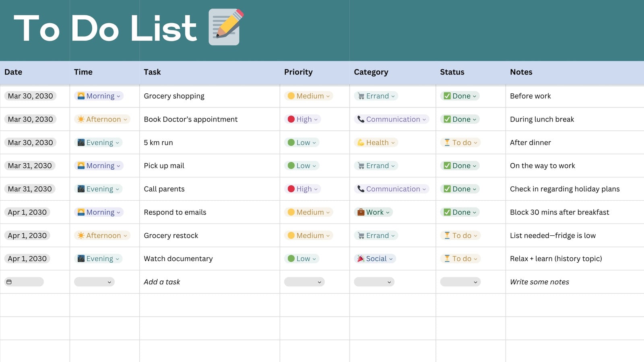The height and width of the screenshot is (362, 644).
Task: Open Work category dropdown for Respond to emails
Action: [x=374, y=212]
